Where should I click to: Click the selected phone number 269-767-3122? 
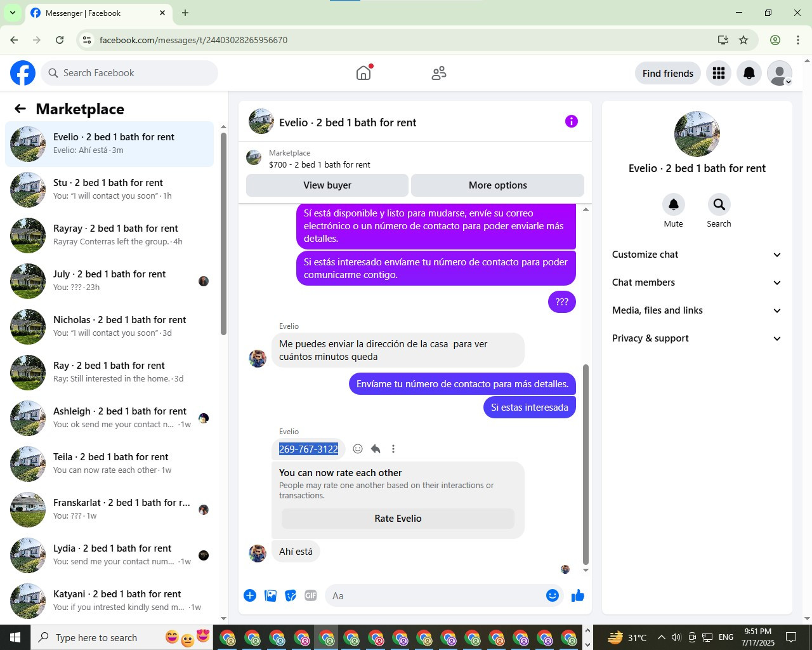pos(308,449)
